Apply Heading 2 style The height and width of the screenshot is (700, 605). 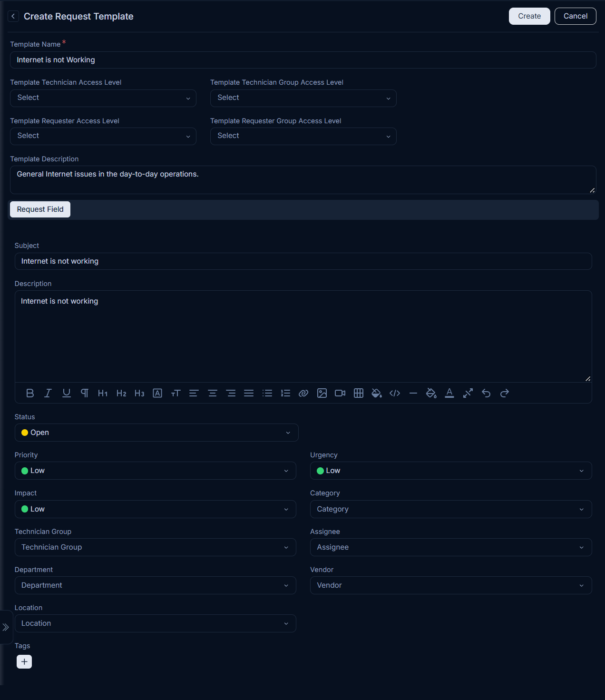point(121,393)
